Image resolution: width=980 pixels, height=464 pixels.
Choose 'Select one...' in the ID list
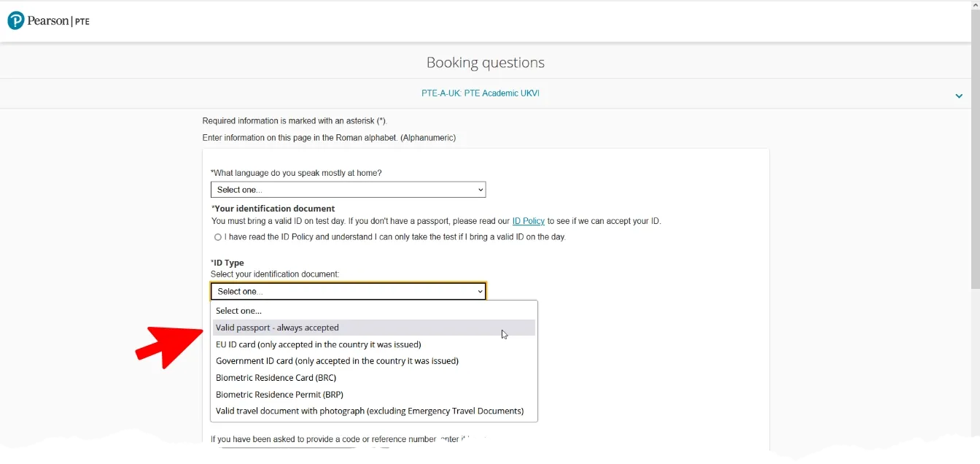click(239, 311)
